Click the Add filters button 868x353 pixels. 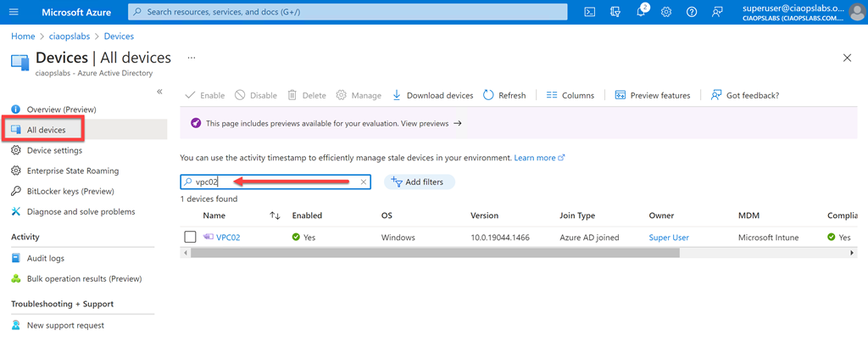pyautogui.click(x=420, y=182)
